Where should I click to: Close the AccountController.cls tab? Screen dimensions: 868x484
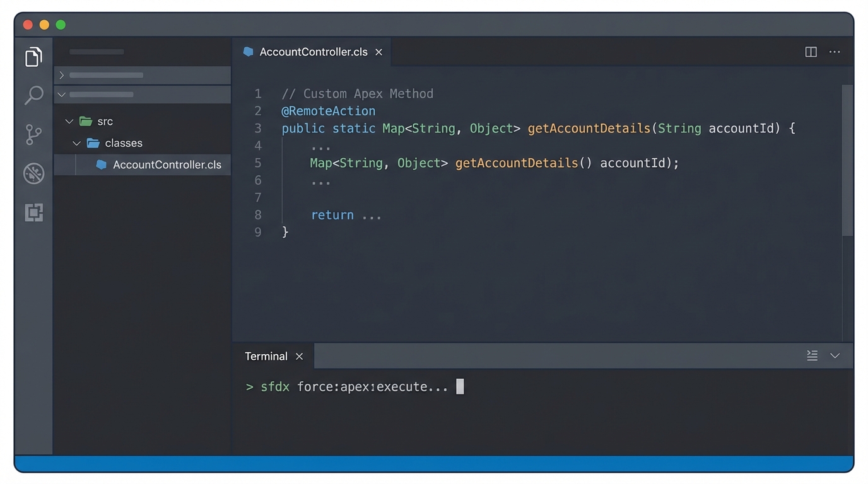(x=378, y=52)
